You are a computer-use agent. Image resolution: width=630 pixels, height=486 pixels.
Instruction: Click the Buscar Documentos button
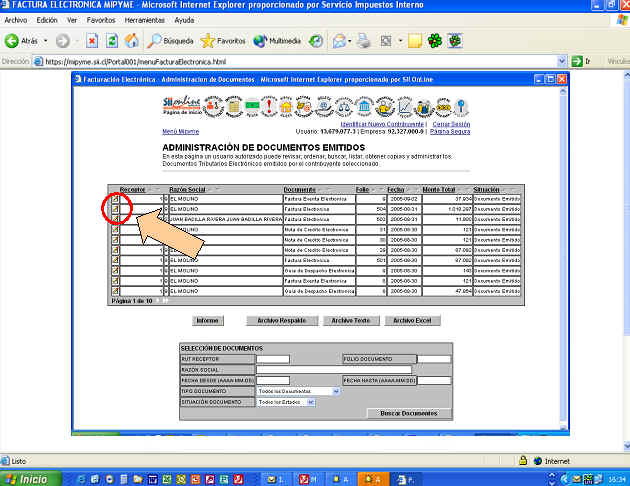pyautogui.click(x=409, y=413)
